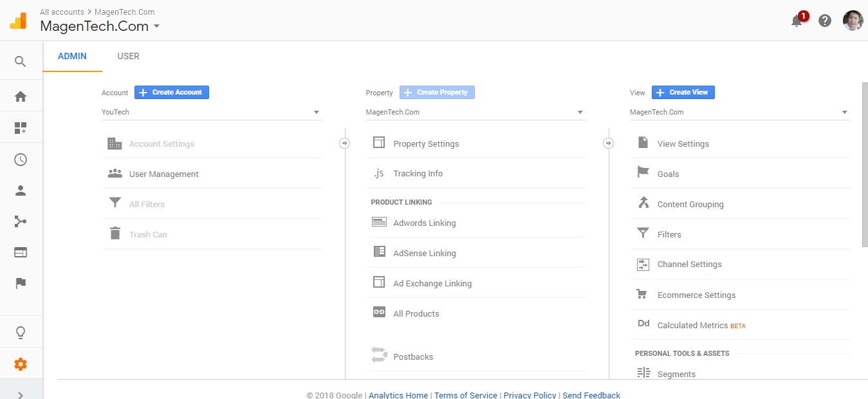
Task: Open Real-Time clock icon
Action: point(21,160)
